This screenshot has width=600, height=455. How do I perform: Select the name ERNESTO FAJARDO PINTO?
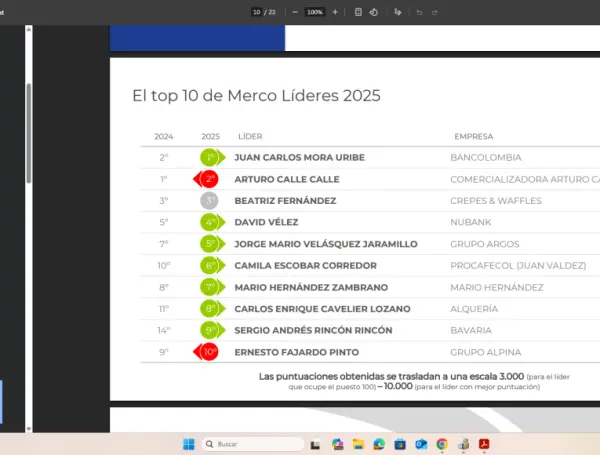click(297, 352)
